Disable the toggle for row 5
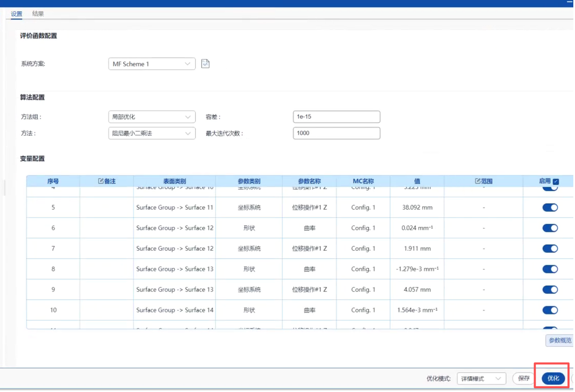Image resolution: width=575 pixels, height=392 pixels. pyautogui.click(x=550, y=208)
